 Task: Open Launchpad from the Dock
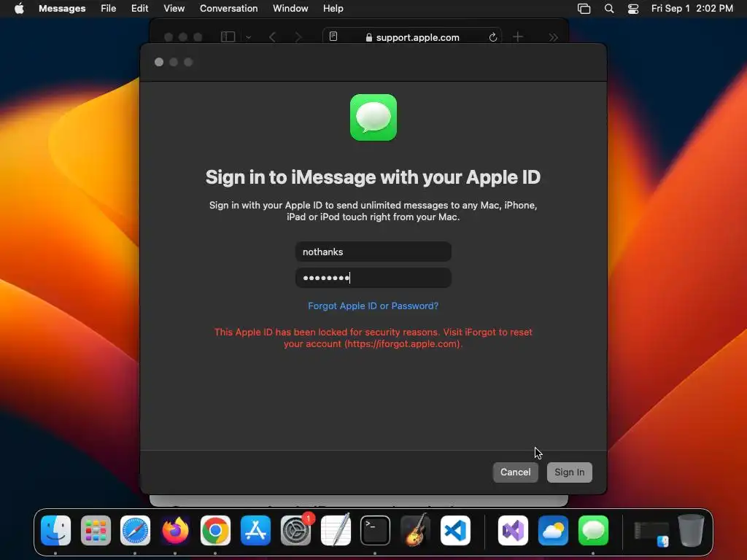click(x=96, y=530)
